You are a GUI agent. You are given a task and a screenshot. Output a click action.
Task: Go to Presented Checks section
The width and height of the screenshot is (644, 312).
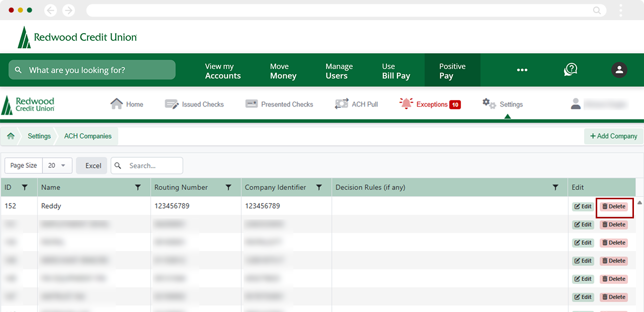pos(287,104)
